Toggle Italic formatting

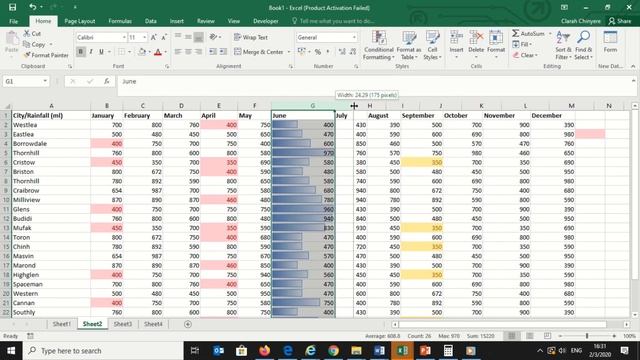(x=91, y=52)
